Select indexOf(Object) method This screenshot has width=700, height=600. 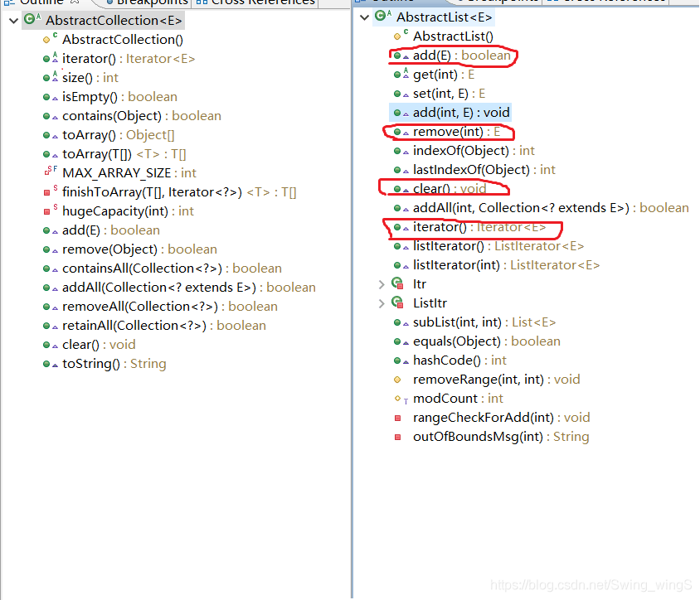(474, 151)
